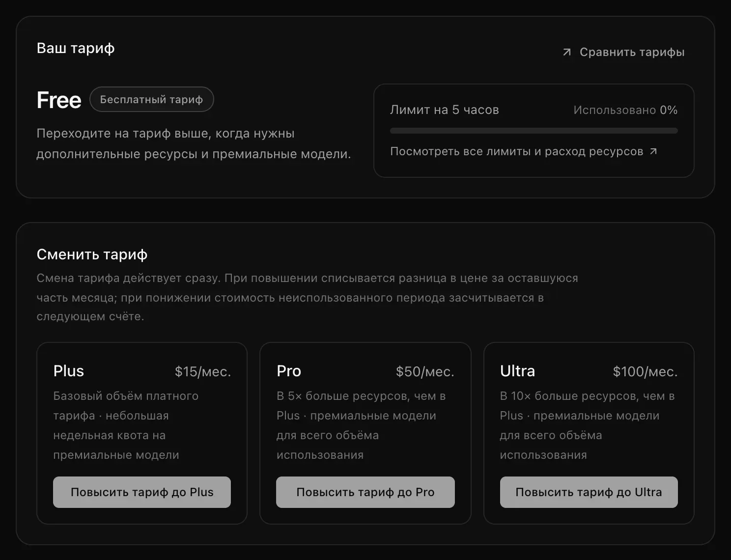
Task: Click the Ваш тариф heading
Action: (76, 48)
